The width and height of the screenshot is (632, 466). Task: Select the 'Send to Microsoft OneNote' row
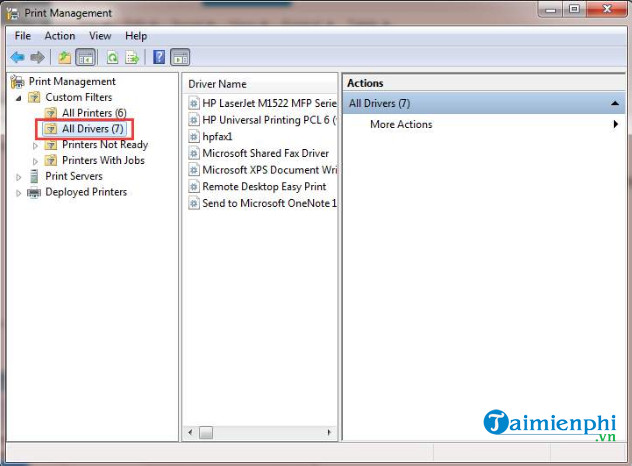point(262,203)
